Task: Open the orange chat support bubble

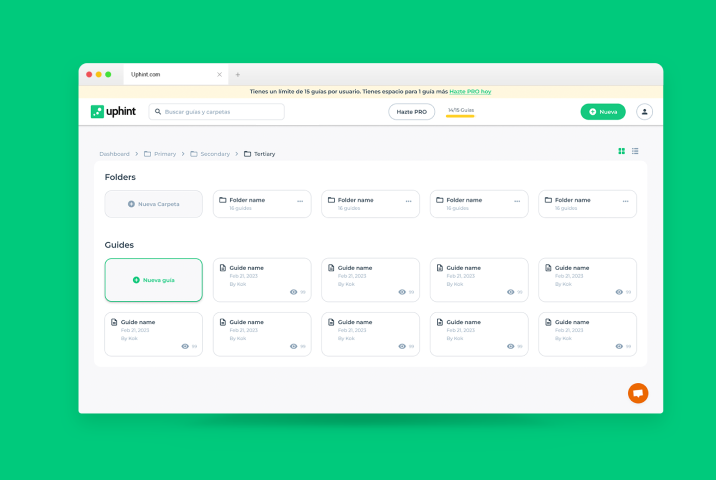Action: coord(638,393)
